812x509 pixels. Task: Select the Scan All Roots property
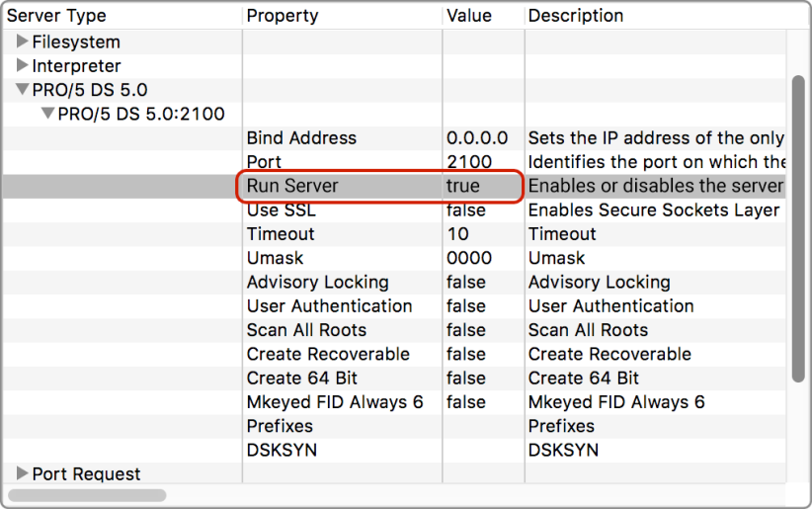pyautogui.click(x=306, y=330)
